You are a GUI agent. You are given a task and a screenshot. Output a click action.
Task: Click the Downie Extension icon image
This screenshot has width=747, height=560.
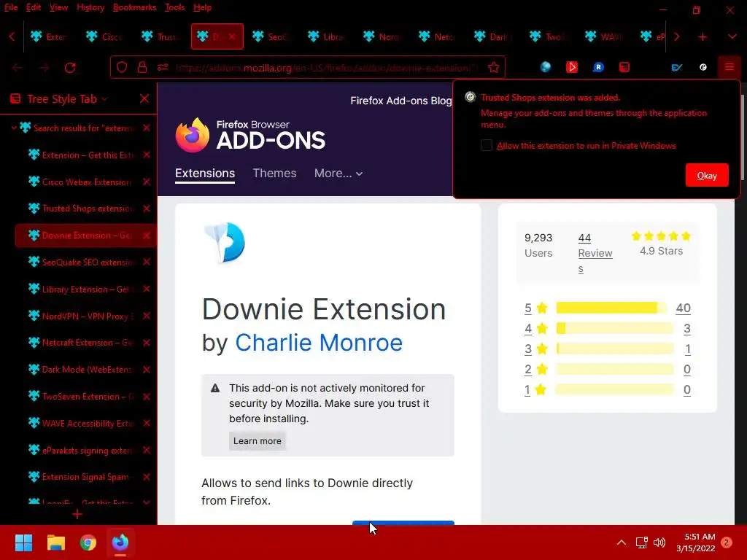coord(225,242)
